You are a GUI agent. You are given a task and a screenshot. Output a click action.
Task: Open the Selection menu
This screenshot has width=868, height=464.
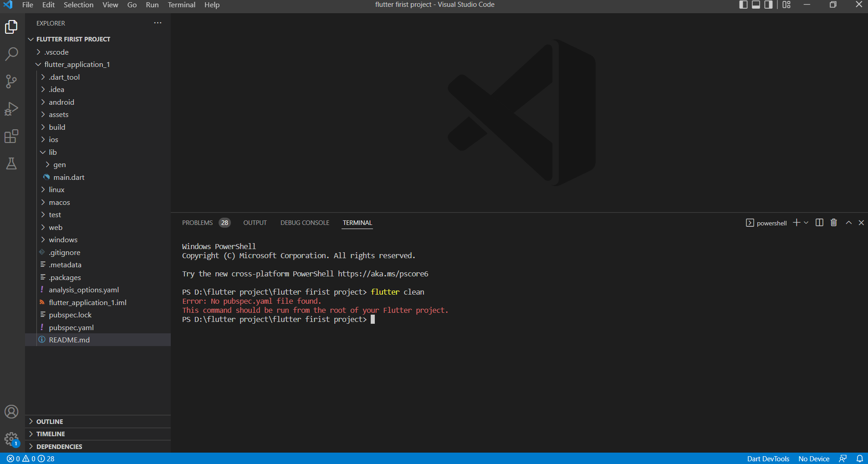click(x=78, y=5)
